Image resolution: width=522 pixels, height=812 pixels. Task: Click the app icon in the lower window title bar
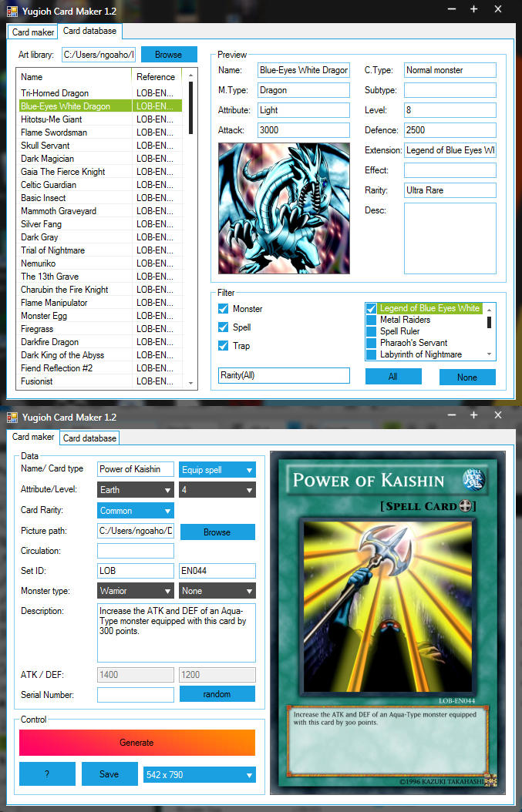(12, 417)
